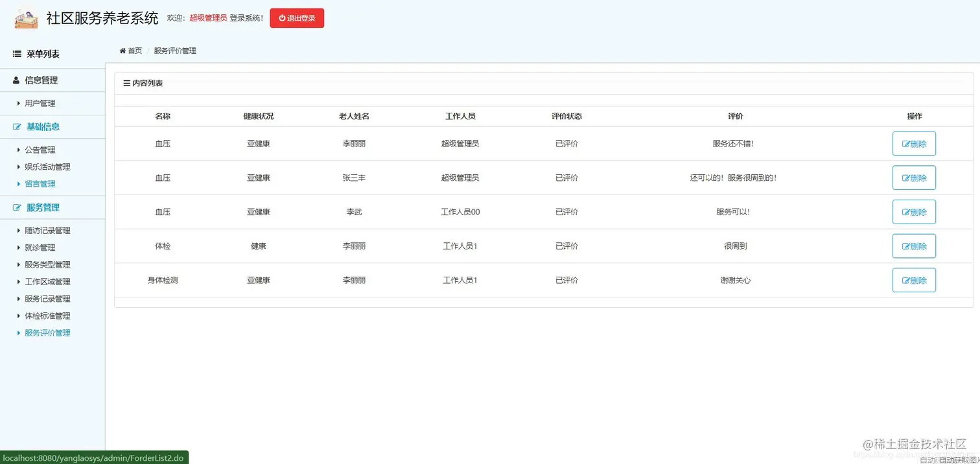Delete the 李丽丽 血压 evaluation row
Image resolution: width=980 pixels, height=464 pixels.
coord(914,144)
